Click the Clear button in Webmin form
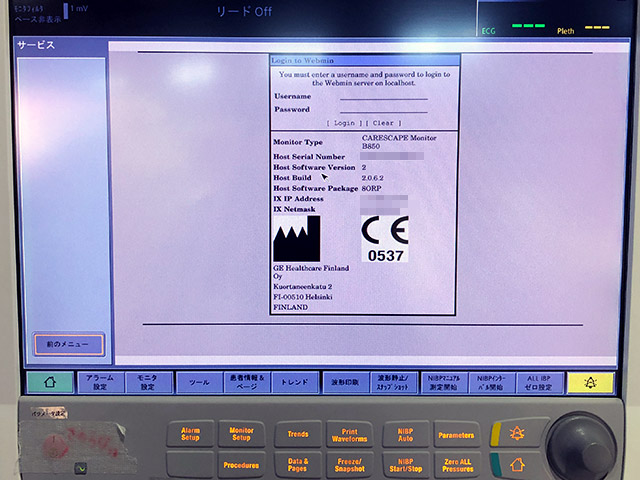 coord(383,123)
